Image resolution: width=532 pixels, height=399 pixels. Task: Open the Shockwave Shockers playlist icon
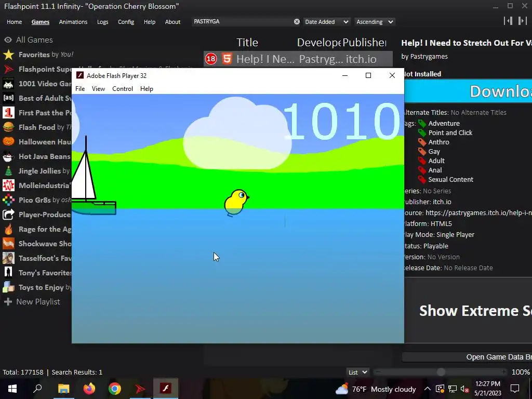coord(8,244)
